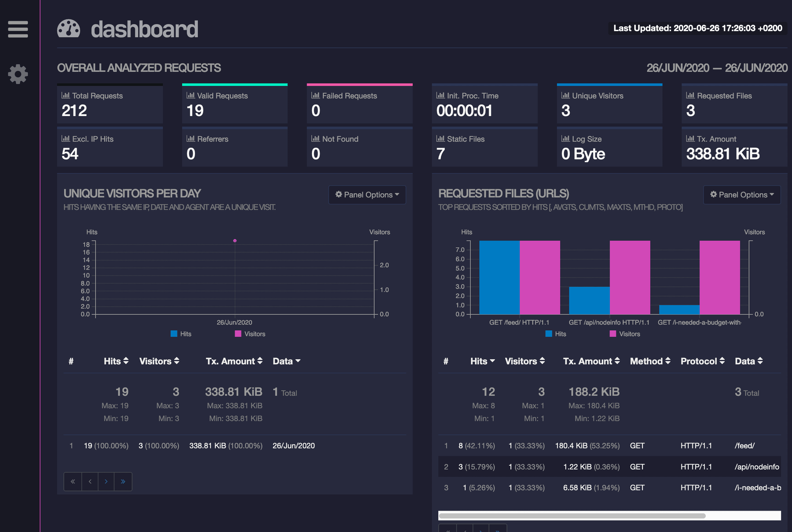Sort Requested Files by Protocol column
The height and width of the screenshot is (532, 792).
(702, 361)
